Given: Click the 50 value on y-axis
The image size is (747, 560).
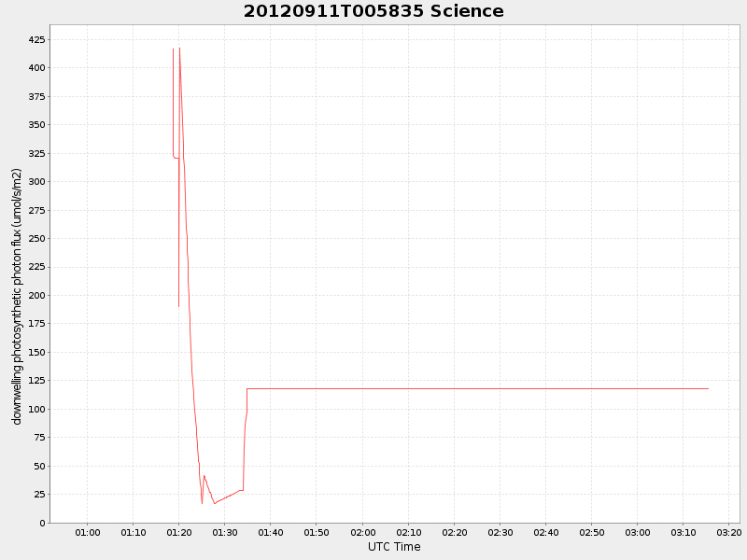Looking at the screenshot, I should [x=39, y=466].
